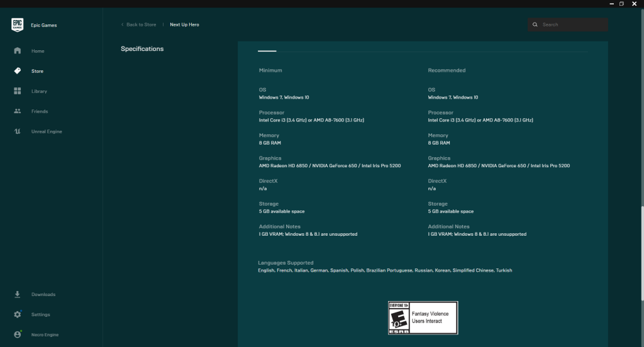Click the Store tag icon
Viewport: 644px width, 347px height.
pyautogui.click(x=17, y=70)
